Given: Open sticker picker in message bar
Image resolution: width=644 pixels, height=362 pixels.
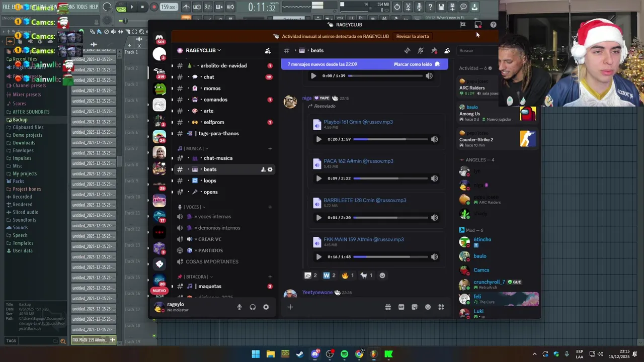Looking at the screenshot, I should tap(415, 307).
